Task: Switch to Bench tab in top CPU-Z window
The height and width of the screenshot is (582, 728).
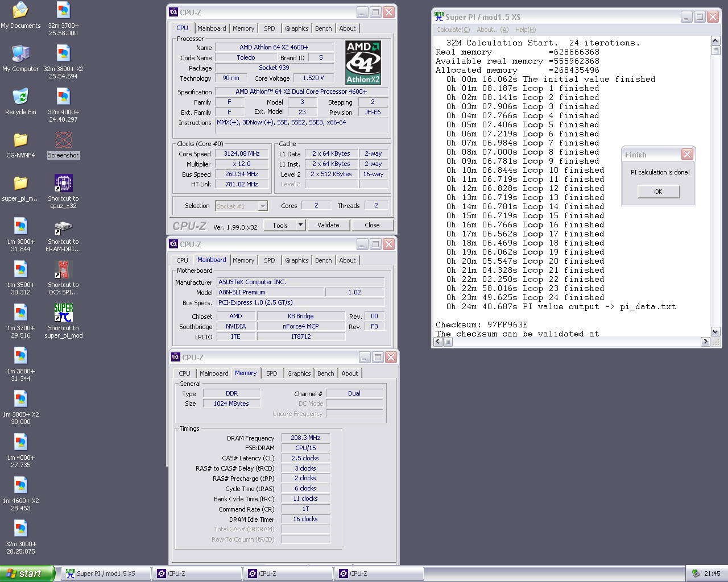Action: pyautogui.click(x=324, y=28)
